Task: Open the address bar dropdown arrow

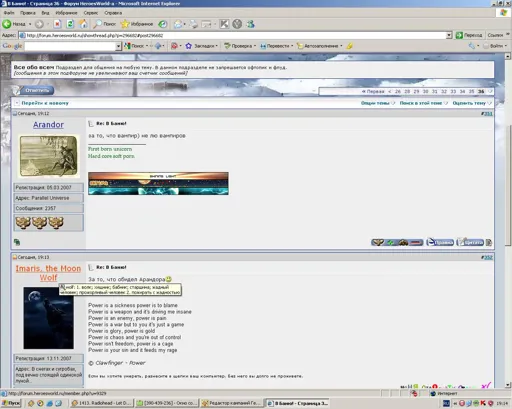Action: tap(449, 35)
